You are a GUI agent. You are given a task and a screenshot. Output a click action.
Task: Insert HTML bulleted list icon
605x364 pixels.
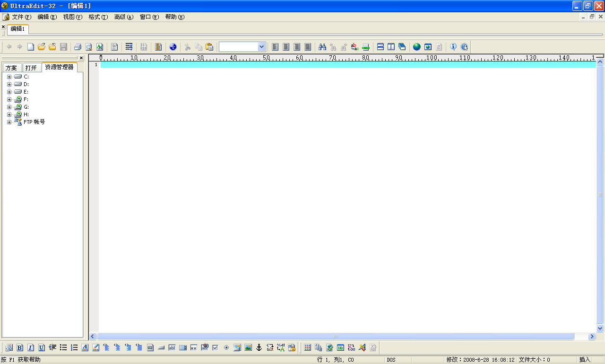point(63,347)
